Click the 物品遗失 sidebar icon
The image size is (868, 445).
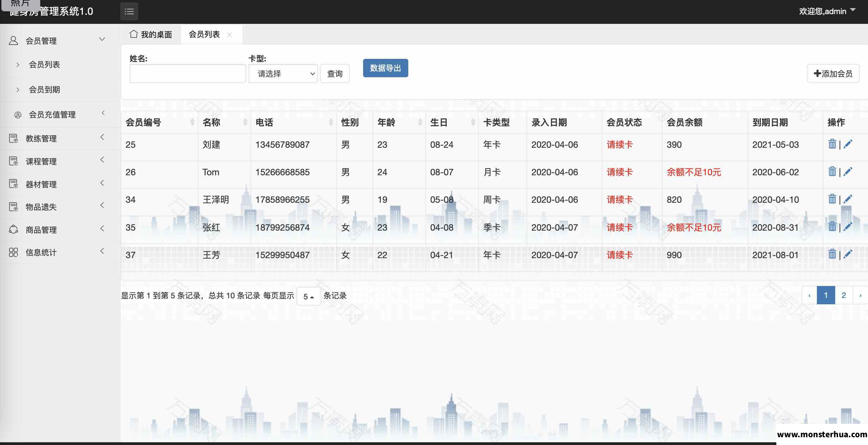click(x=13, y=207)
